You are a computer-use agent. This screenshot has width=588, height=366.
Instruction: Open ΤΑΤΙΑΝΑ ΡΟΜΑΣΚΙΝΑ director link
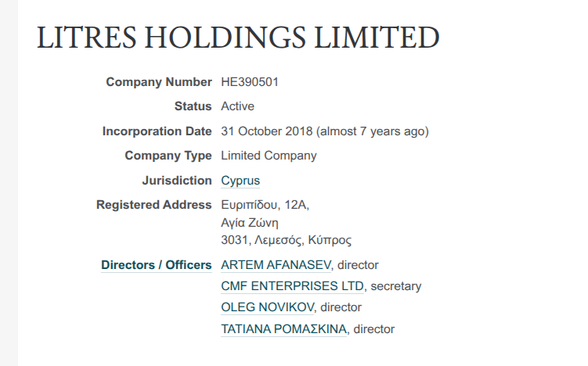[283, 329]
